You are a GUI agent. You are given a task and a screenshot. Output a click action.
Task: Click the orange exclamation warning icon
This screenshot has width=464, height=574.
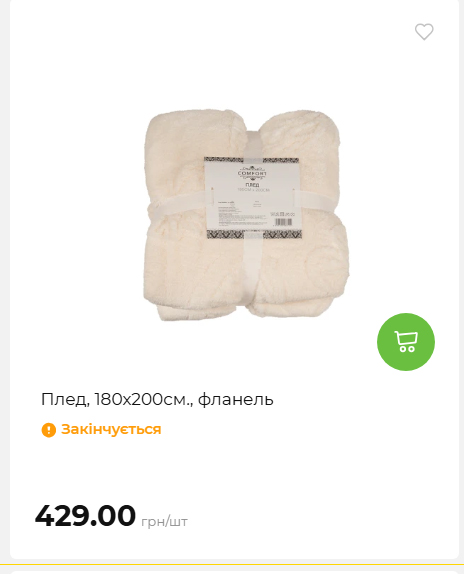[x=49, y=430]
